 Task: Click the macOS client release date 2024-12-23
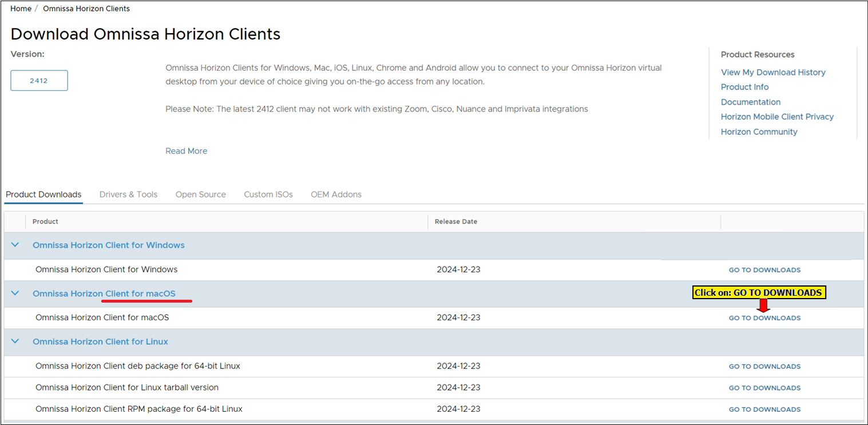(458, 317)
